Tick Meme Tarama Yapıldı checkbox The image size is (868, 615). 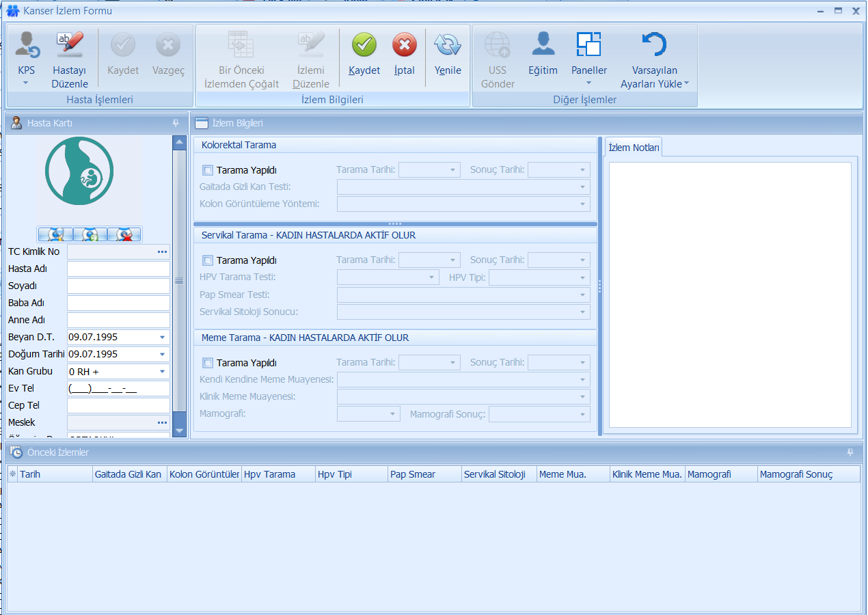pos(208,363)
